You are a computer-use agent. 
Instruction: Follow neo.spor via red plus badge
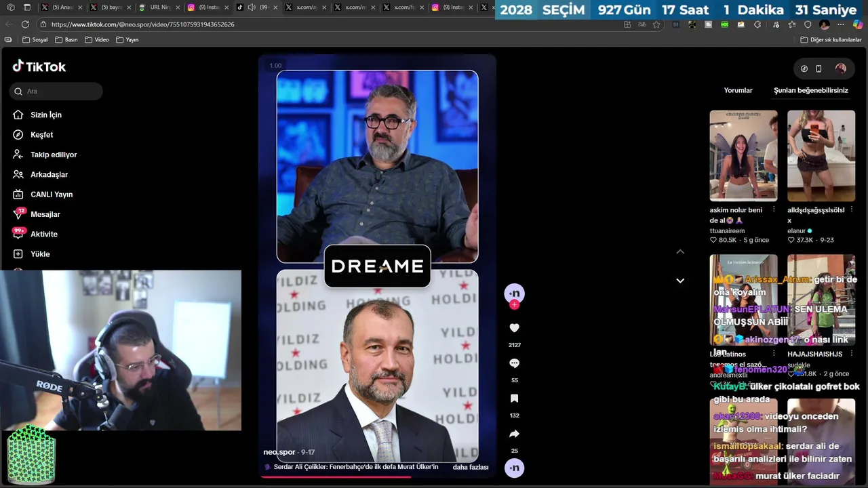point(514,305)
